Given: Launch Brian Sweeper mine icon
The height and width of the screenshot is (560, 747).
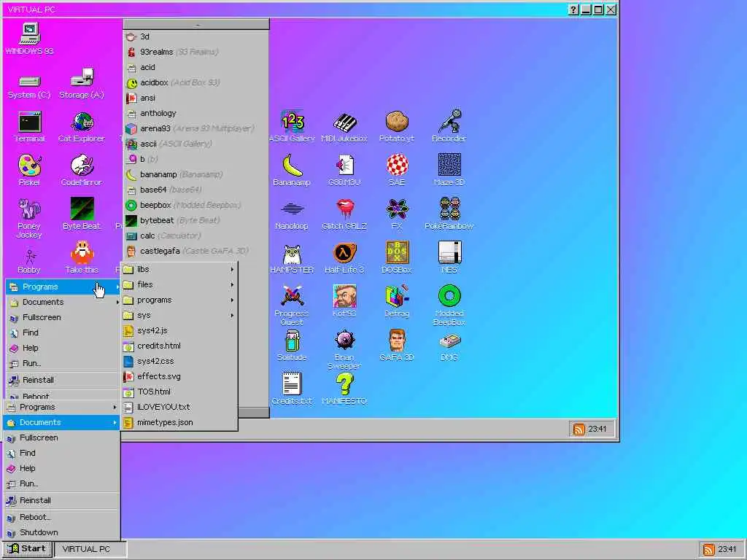Looking at the screenshot, I should [x=344, y=349].
